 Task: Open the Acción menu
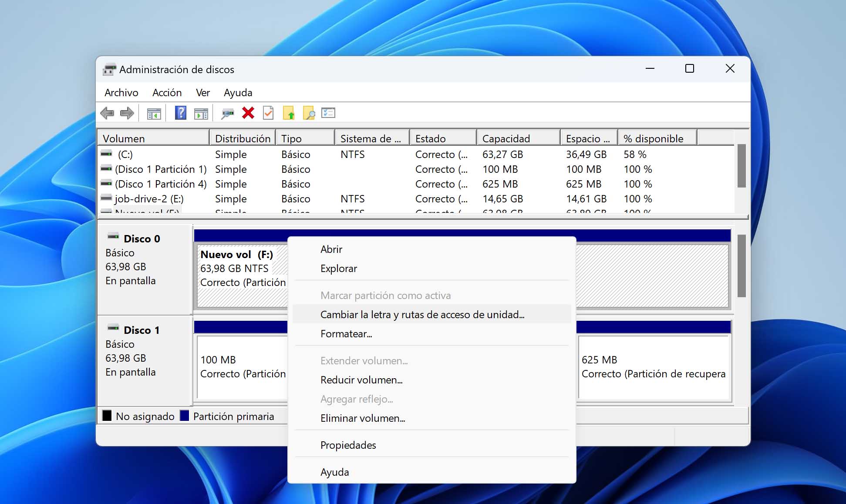point(165,93)
